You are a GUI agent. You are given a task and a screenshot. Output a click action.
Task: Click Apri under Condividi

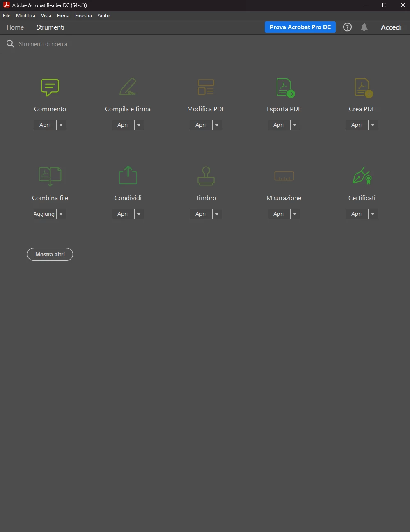click(x=123, y=214)
